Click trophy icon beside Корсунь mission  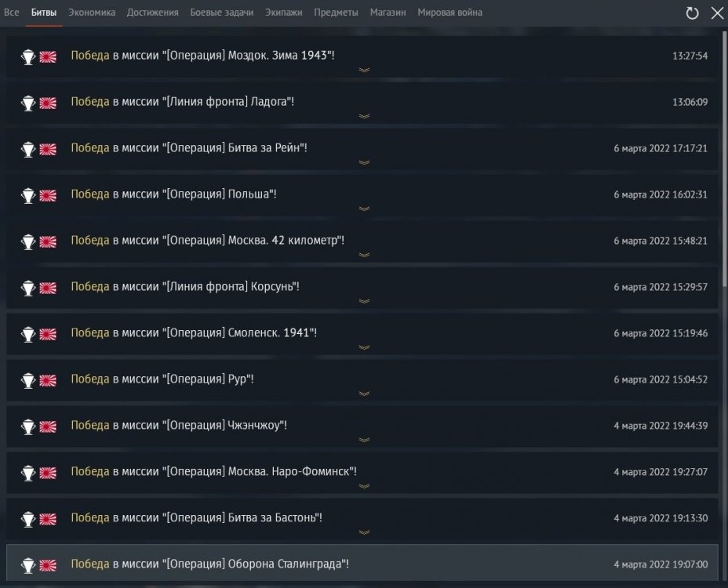click(28, 288)
